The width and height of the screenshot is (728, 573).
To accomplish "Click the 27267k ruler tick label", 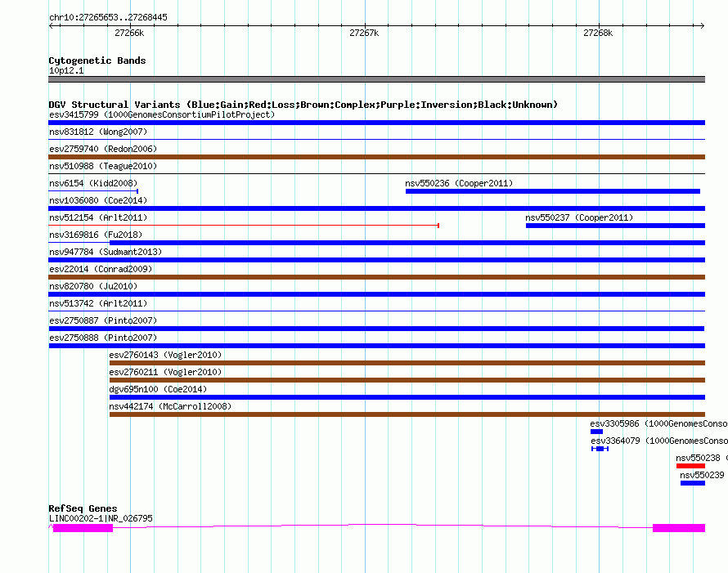I will tap(364, 33).
